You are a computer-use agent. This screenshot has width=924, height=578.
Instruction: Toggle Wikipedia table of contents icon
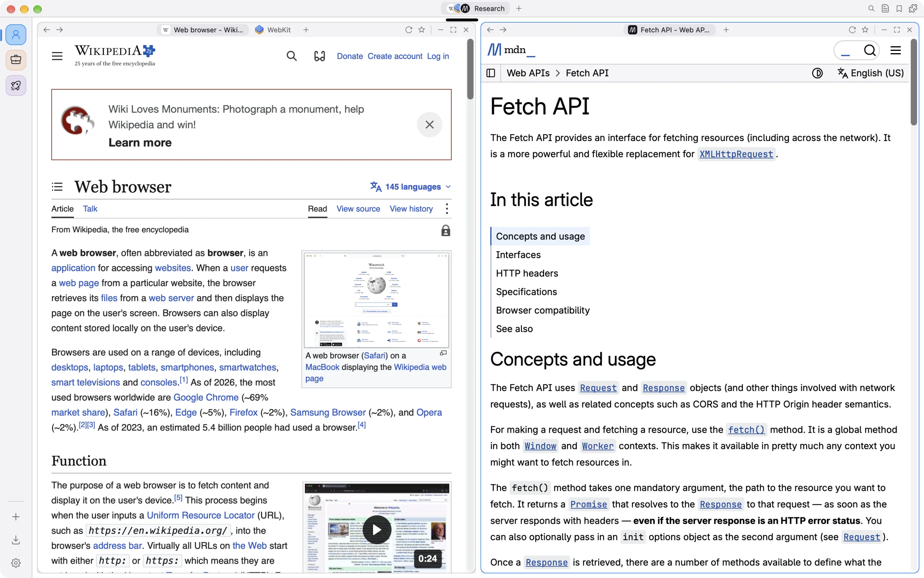[57, 187]
